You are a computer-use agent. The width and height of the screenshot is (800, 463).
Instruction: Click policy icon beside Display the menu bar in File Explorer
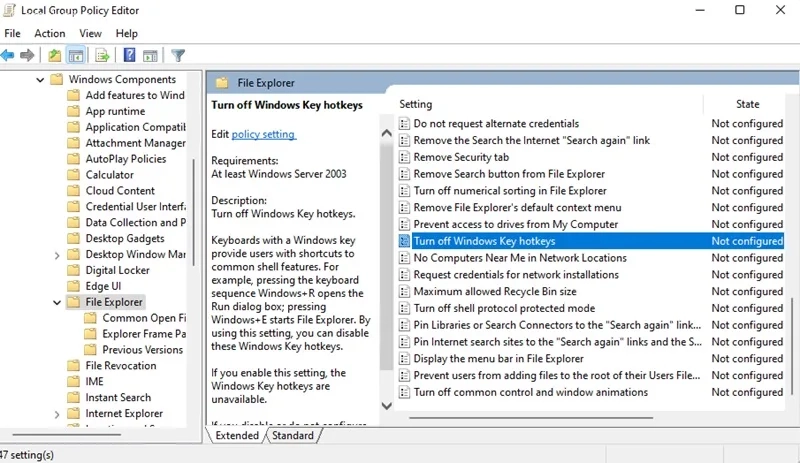point(404,359)
